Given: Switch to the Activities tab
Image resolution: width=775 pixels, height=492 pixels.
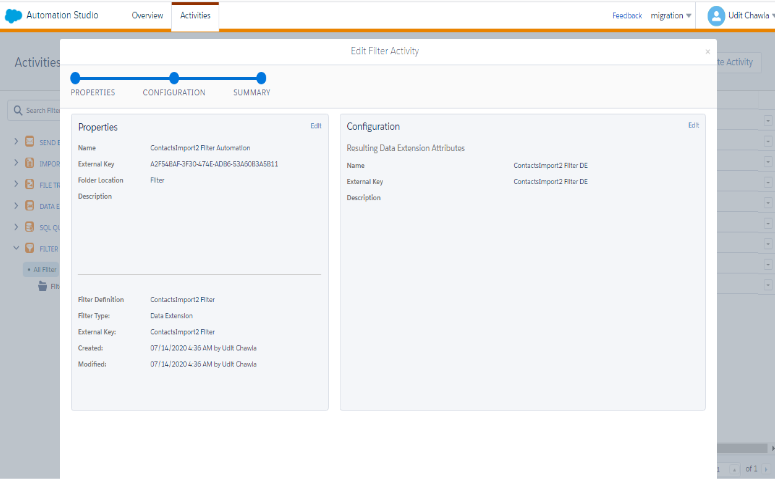Looking at the screenshot, I should point(195,16).
